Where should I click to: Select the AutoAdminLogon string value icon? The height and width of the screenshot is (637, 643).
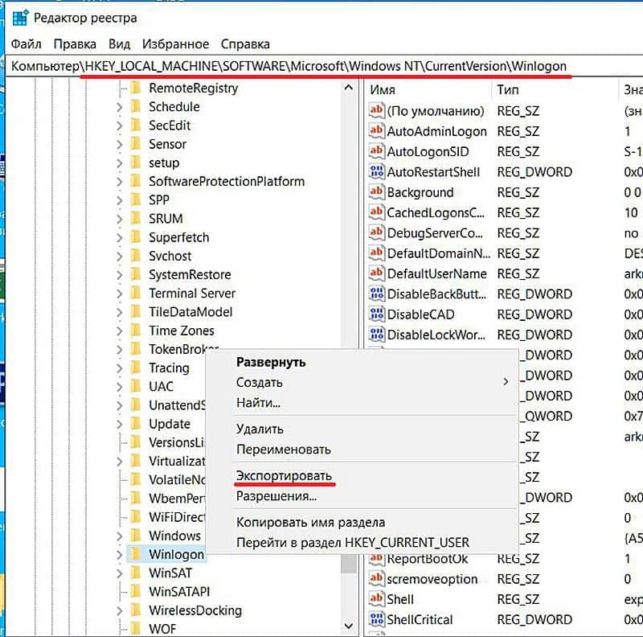tap(376, 131)
